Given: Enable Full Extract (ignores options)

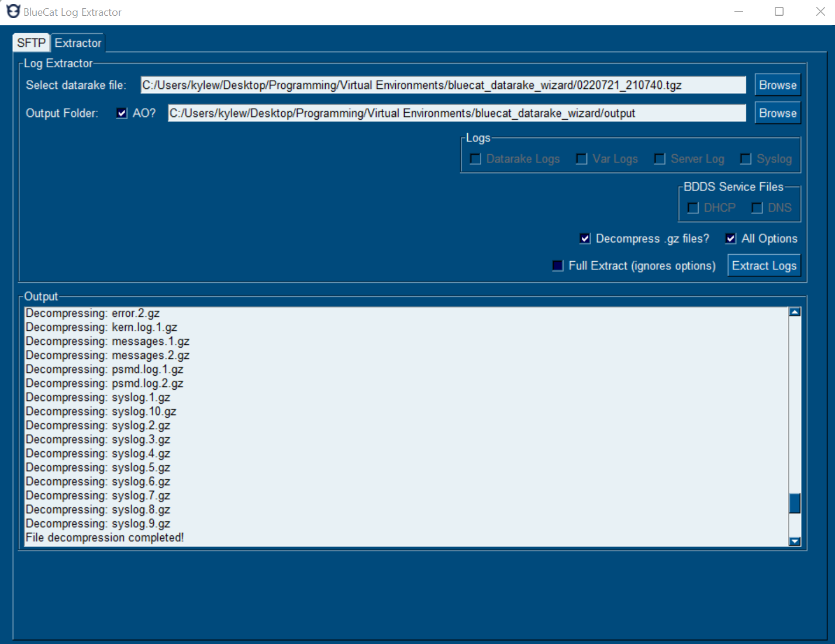Looking at the screenshot, I should tap(557, 265).
